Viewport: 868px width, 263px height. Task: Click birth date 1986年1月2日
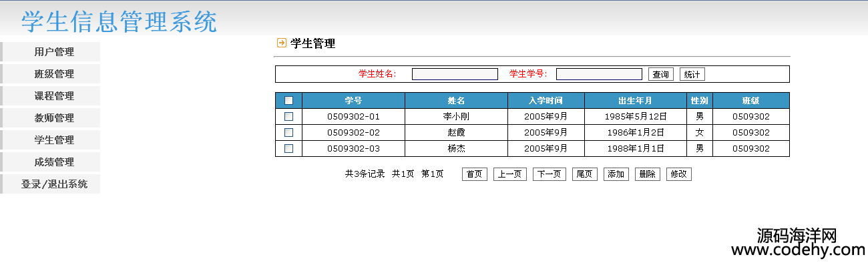click(x=636, y=133)
